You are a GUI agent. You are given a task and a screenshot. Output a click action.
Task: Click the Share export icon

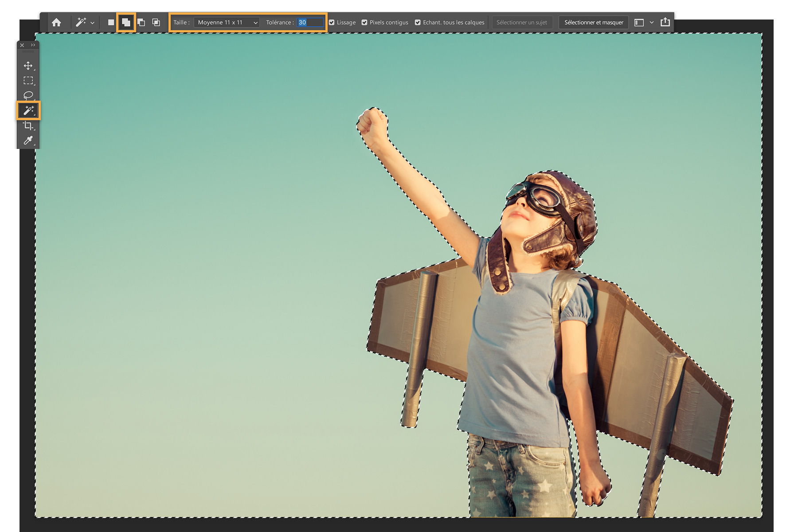(x=665, y=22)
